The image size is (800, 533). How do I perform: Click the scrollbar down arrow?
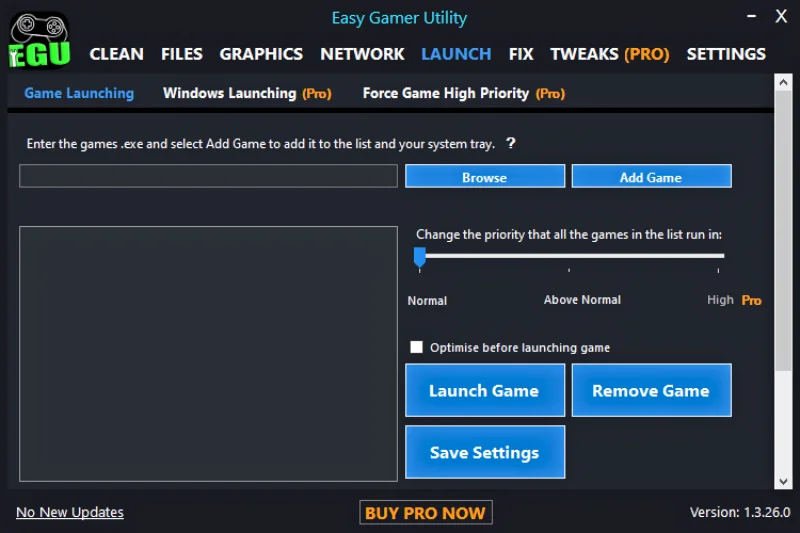783,480
